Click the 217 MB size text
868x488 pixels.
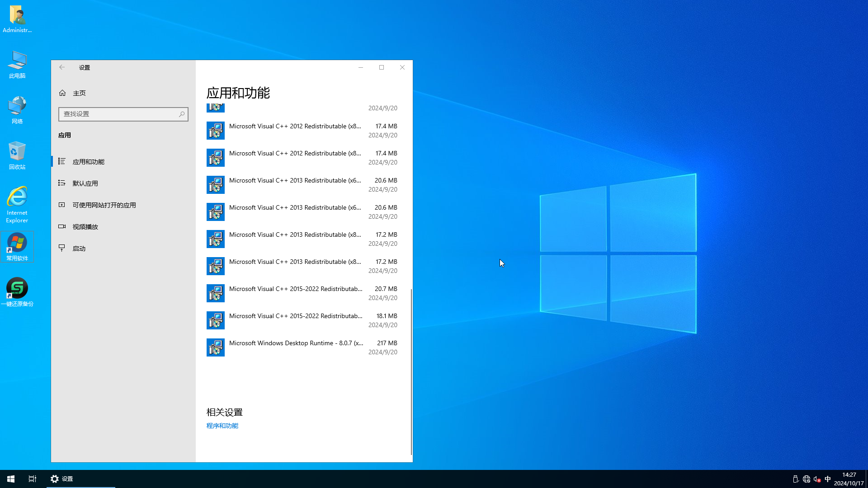tap(387, 343)
